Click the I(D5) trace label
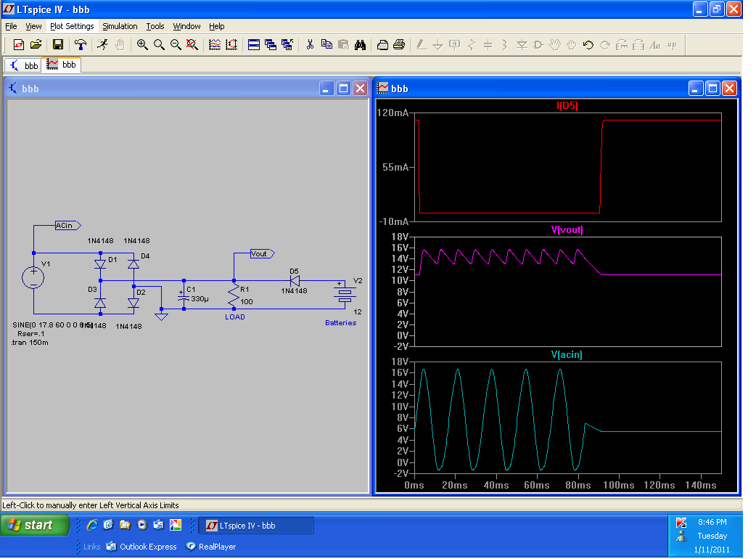The width and height of the screenshot is (756, 559). tap(567, 105)
